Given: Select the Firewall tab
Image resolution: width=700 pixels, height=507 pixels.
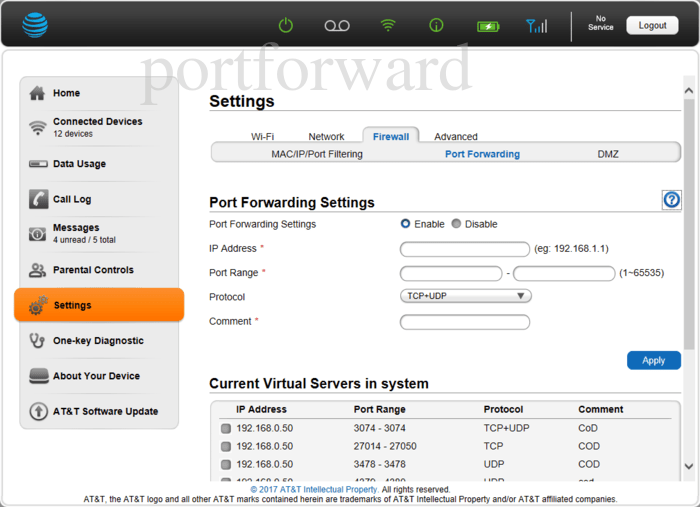Looking at the screenshot, I should [391, 136].
